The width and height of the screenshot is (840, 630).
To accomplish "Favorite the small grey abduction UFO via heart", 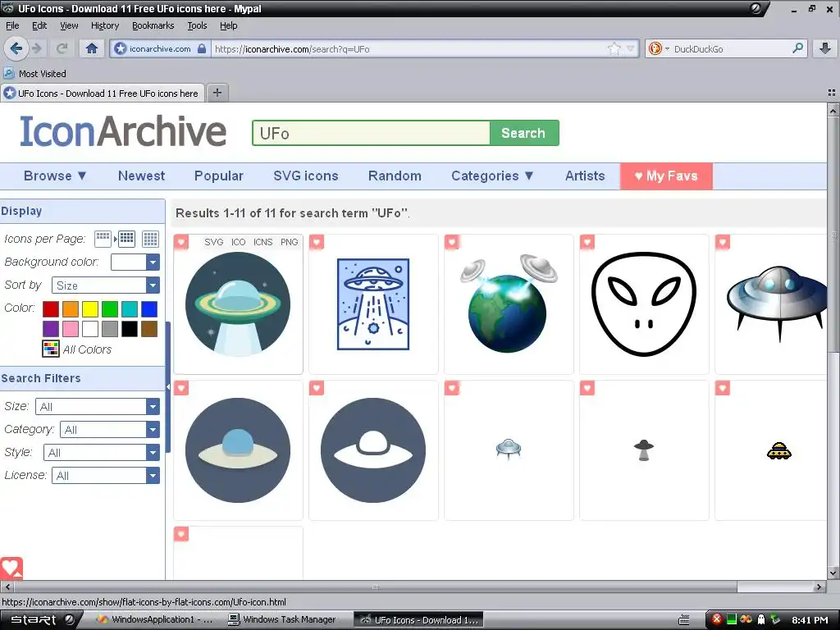I will pyautogui.click(x=587, y=388).
